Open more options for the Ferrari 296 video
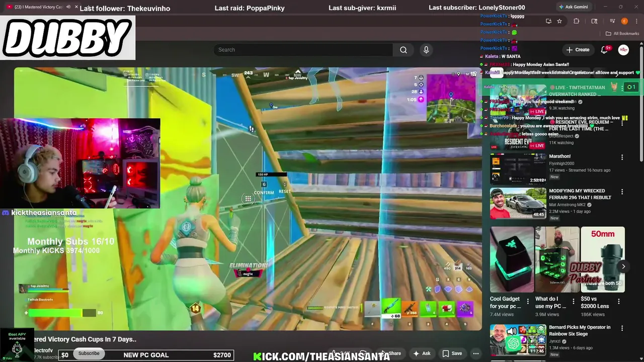Image resolution: width=644 pixels, height=362 pixels. pyautogui.click(x=622, y=192)
